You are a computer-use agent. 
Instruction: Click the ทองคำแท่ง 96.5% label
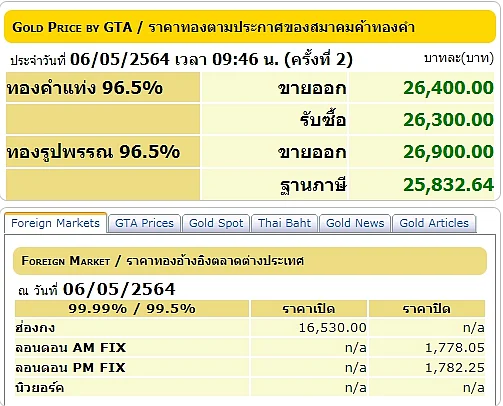point(85,88)
